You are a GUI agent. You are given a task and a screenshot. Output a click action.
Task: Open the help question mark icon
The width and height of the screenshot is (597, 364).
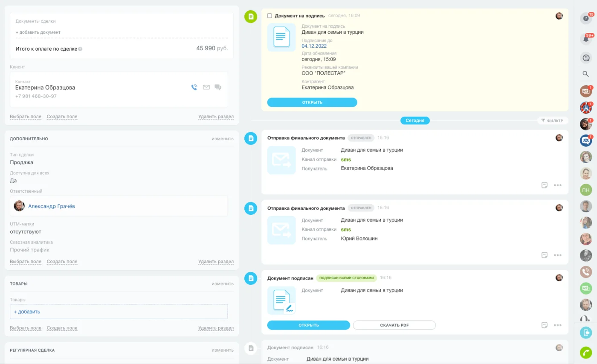(x=585, y=18)
